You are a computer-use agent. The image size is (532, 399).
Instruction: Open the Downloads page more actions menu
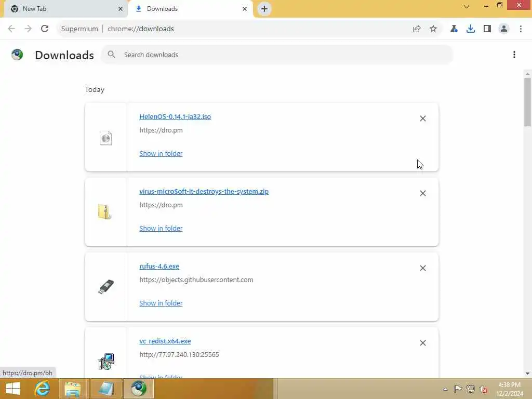[514, 55]
